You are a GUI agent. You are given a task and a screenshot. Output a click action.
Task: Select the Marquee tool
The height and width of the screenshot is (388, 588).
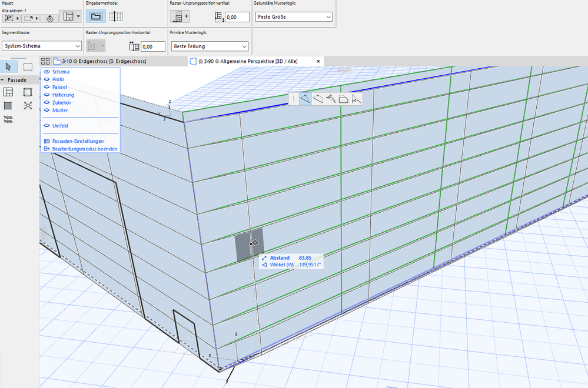28,66
